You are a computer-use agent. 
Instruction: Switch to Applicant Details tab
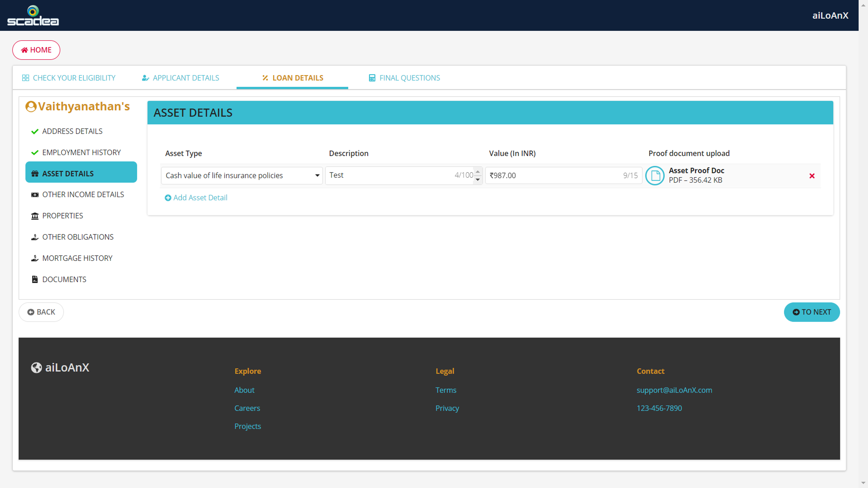pos(181,78)
